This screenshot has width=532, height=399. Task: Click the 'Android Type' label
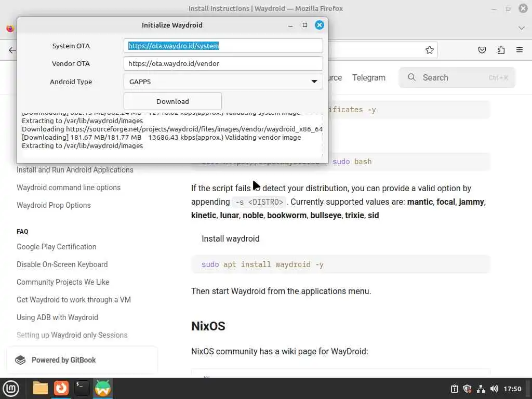[x=71, y=82]
